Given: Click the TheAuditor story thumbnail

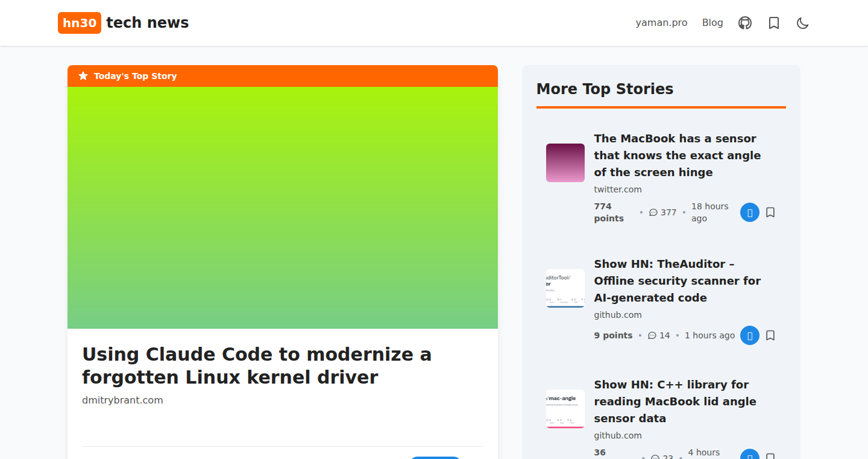Looking at the screenshot, I should pos(565,288).
